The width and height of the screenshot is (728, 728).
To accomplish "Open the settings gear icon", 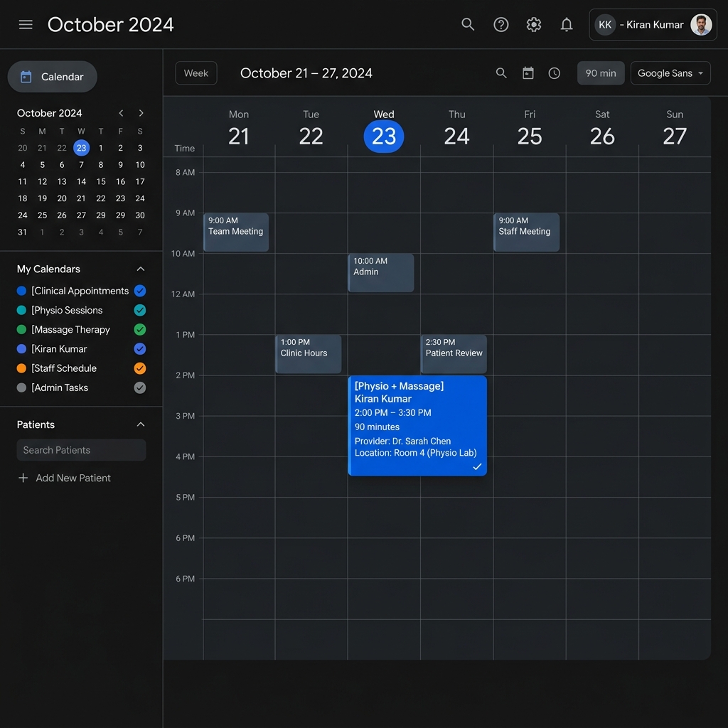I will point(534,25).
